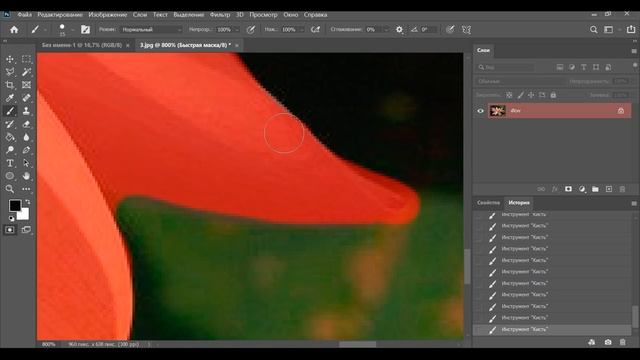Select the Pen tool
The image size is (640, 360).
[x=26, y=150]
